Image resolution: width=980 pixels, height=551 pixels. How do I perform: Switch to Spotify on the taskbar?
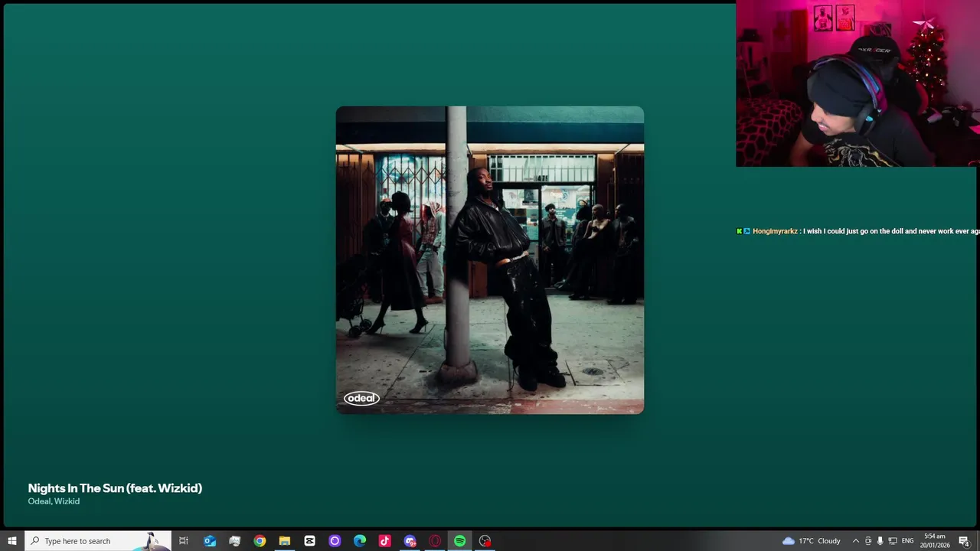(459, 541)
